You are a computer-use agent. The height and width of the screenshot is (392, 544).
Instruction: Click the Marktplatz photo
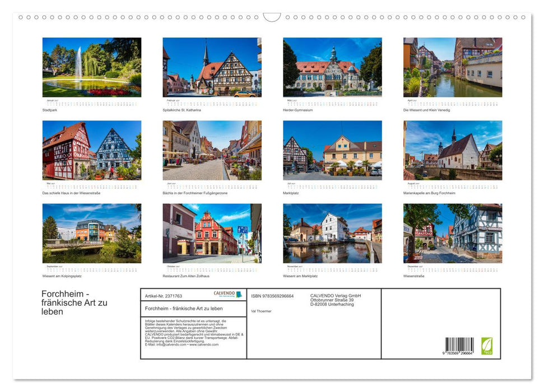point(332,150)
